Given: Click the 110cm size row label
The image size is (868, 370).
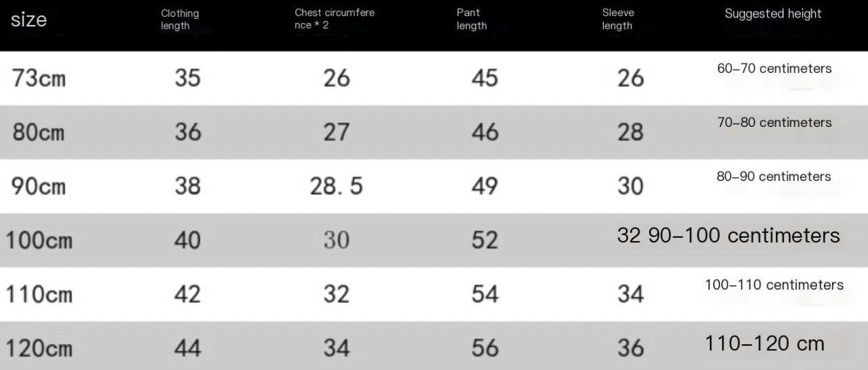Looking at the screenshot, I should (x=39, y=294).
